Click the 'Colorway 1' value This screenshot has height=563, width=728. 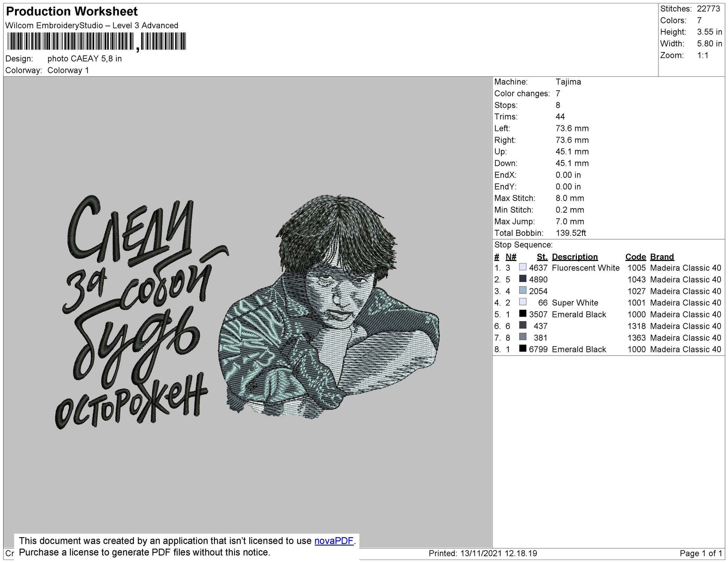pos(68,70)
